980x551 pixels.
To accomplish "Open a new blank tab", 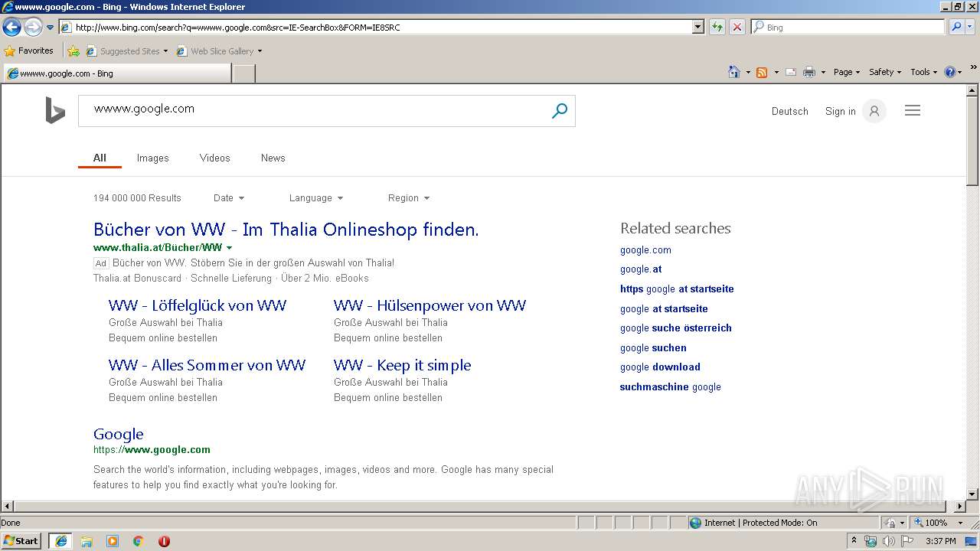I will [x=243, y=73].
